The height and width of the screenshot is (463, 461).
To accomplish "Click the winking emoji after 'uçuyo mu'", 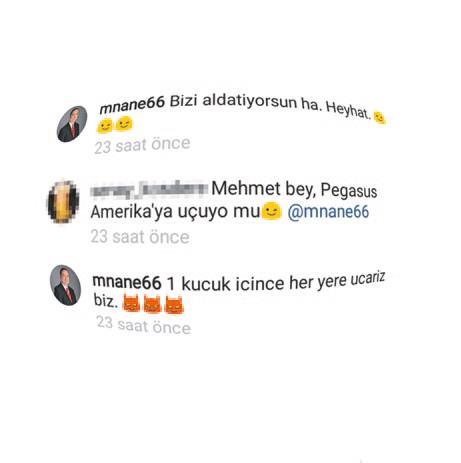I will click(271, 211).
